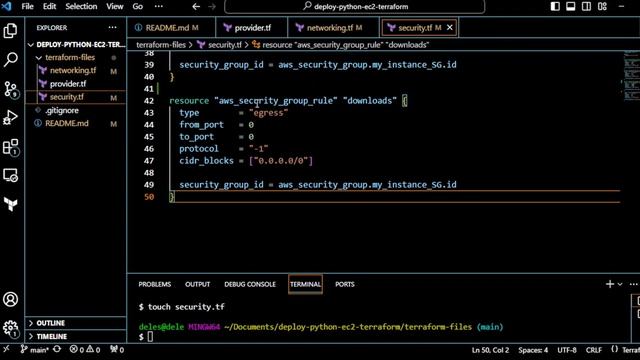This screenshot has height=360, width=640.
Task: Open Remote Explorer view
Action: coord(11,176)
